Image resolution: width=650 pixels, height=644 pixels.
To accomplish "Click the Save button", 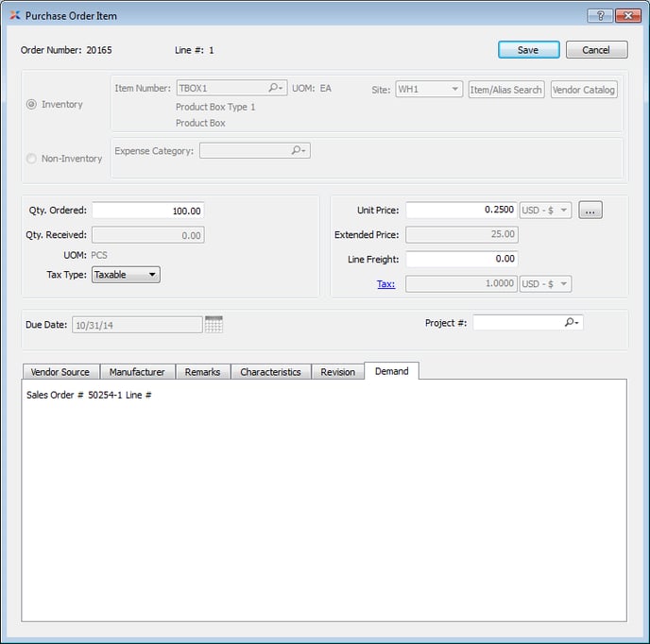I will [528, 50].
